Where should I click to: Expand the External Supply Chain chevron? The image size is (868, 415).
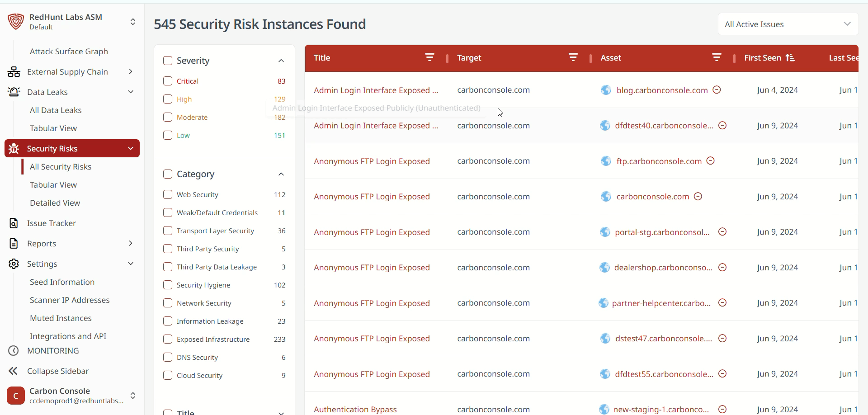(x=131, y=71)
